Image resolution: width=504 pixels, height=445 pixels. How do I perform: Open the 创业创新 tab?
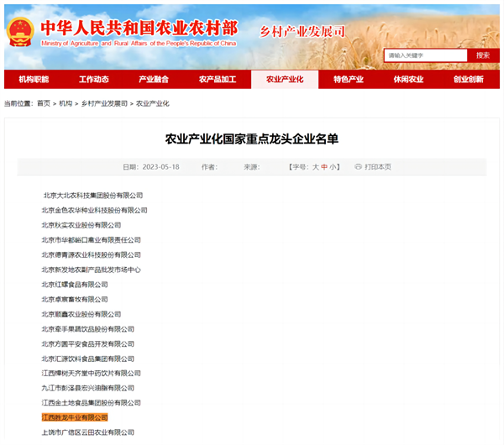pos(469,80)
